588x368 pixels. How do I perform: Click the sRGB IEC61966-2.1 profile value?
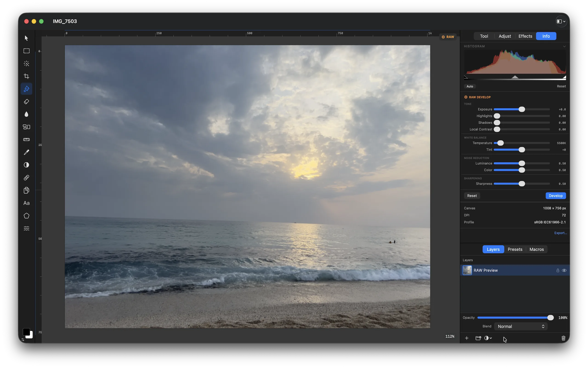point(550,222)
